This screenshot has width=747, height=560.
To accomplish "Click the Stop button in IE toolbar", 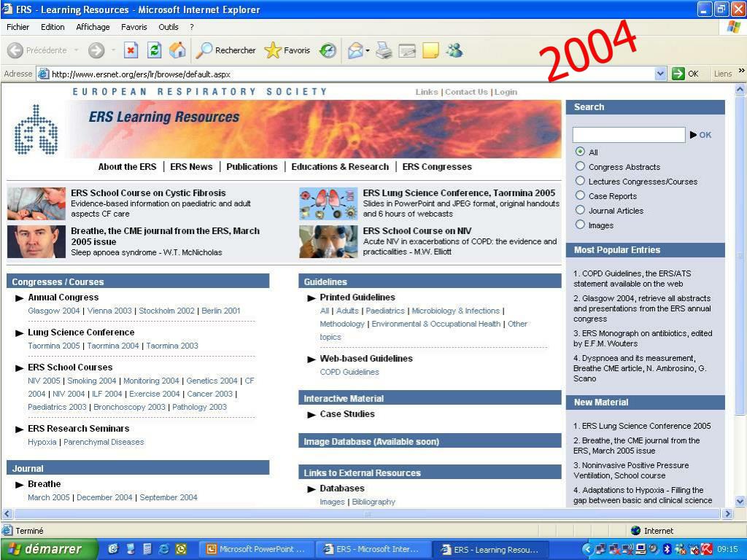I will tap(131, 50).
